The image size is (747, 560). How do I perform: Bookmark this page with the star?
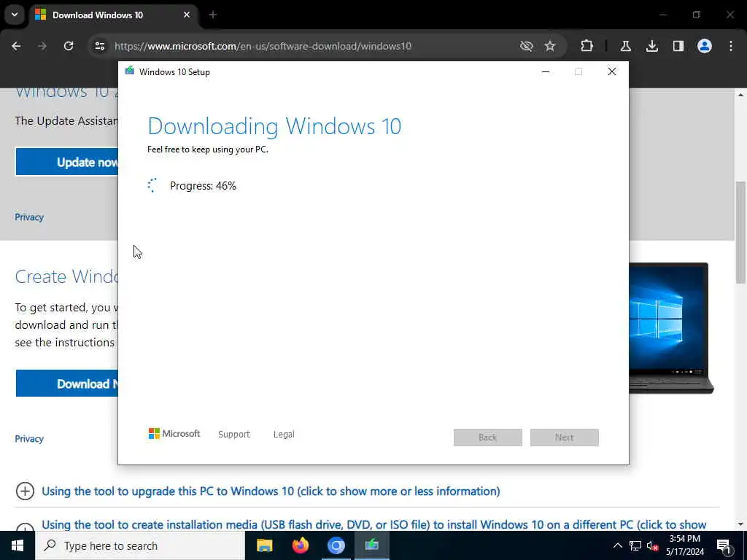(x=550, y=46)
